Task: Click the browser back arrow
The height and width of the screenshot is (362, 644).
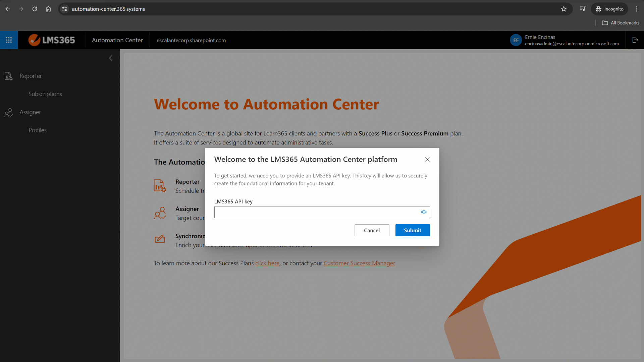Action: tap(7, 9)
